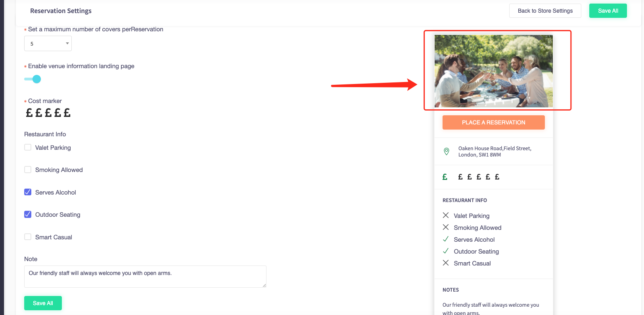Click the 'Smart Casual' text in preview
This screenshot has height=315, width=644.
pos(472,263)
